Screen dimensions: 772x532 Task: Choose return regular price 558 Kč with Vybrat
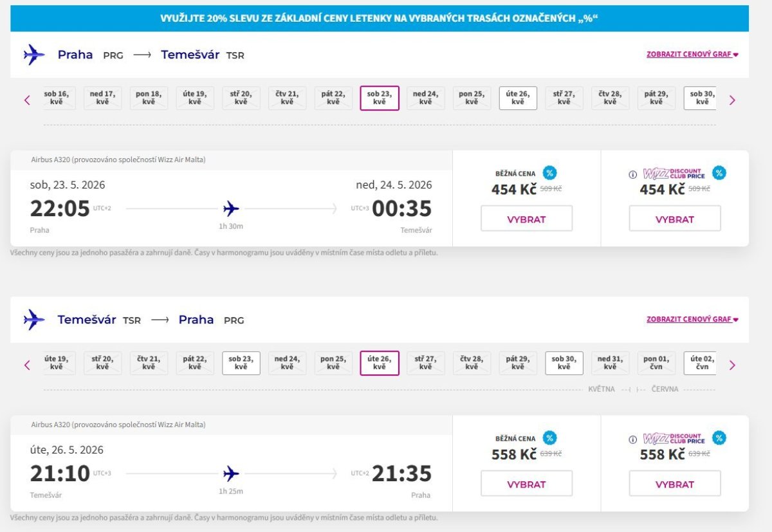[x=526, y=484]
